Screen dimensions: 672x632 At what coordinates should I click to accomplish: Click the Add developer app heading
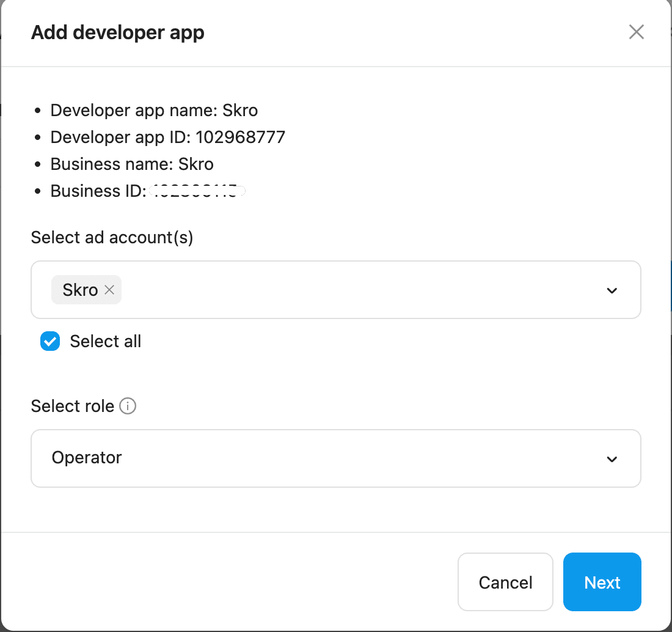pyautogui.click(x=117, y=33)
